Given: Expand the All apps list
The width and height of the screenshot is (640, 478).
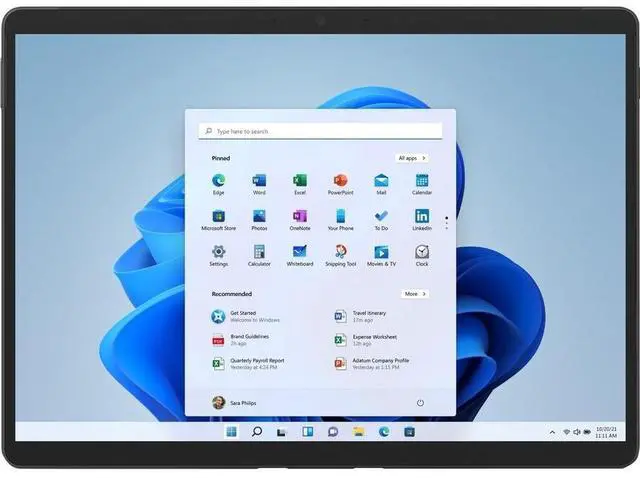Looking at the screenshot, I should coord(411,158).
